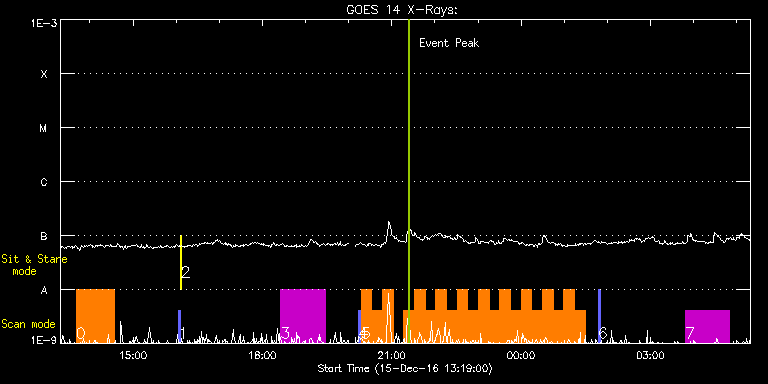
Task: Click the 21:00 time axis tick label
Action: 392,355
